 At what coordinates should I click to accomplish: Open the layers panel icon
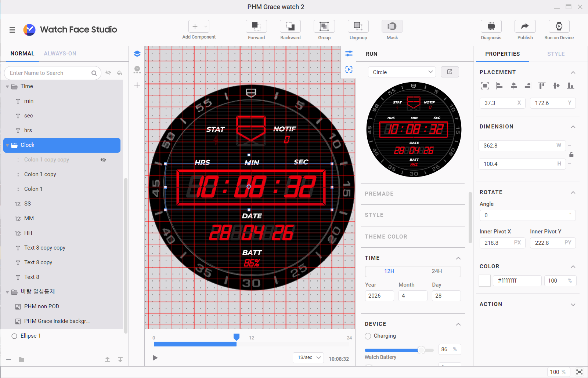137,54
